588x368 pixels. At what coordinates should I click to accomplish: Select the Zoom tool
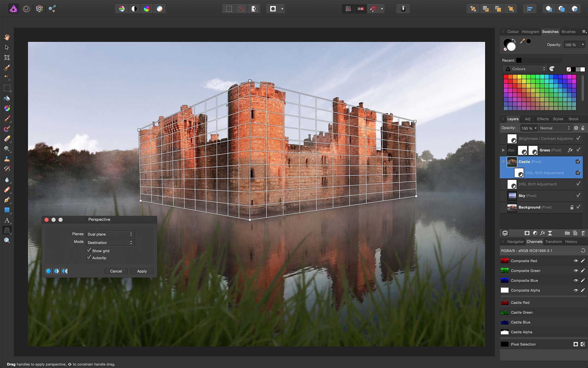click(7, 240)
